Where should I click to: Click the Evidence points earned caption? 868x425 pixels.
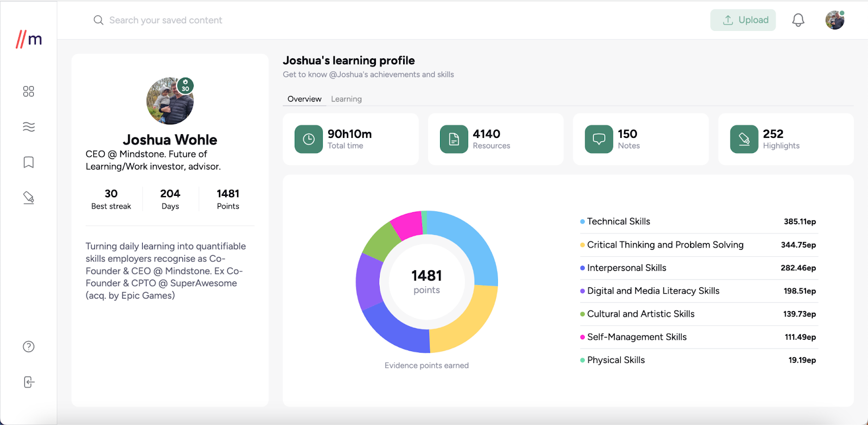pyautogui.click(x=427, y=366)
